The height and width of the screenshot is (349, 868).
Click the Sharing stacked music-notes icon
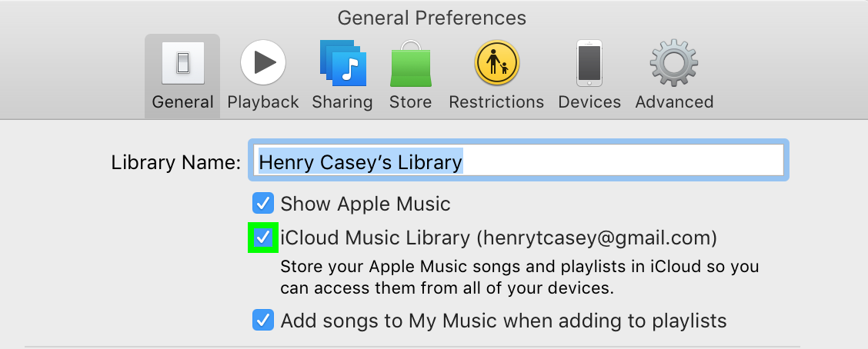click(342, 63)
